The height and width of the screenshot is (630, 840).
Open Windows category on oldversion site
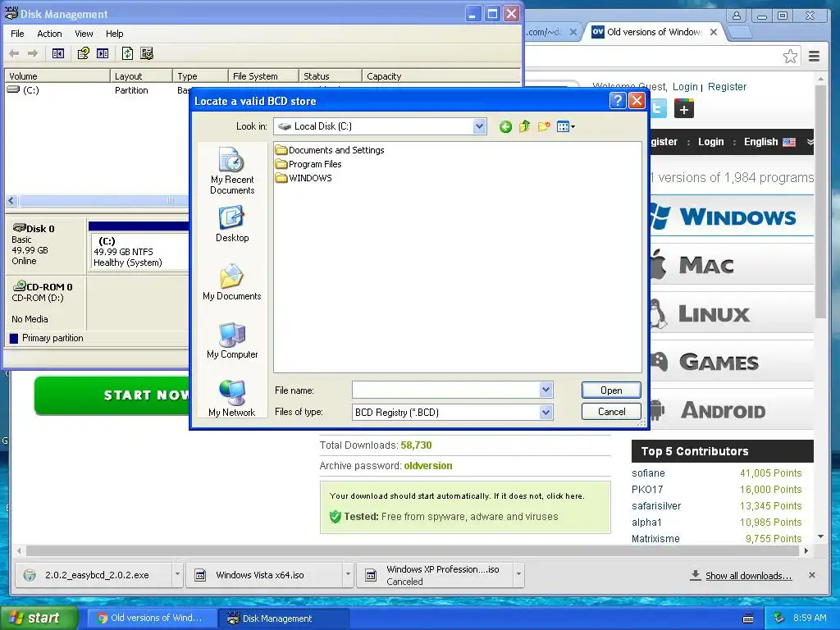click(x=731, y=217)
